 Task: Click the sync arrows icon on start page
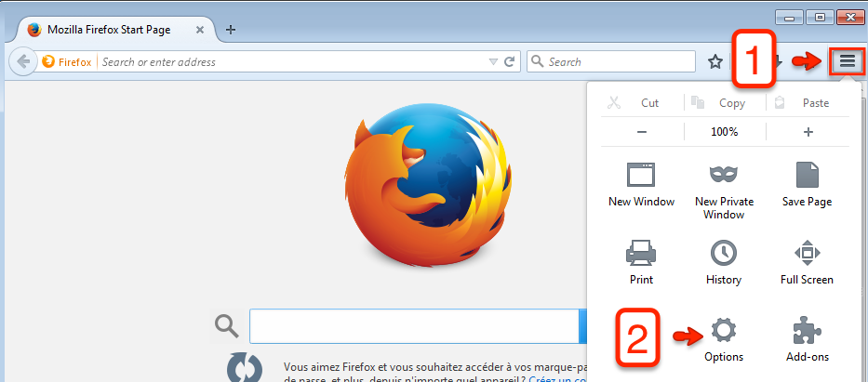coord(244,368)
